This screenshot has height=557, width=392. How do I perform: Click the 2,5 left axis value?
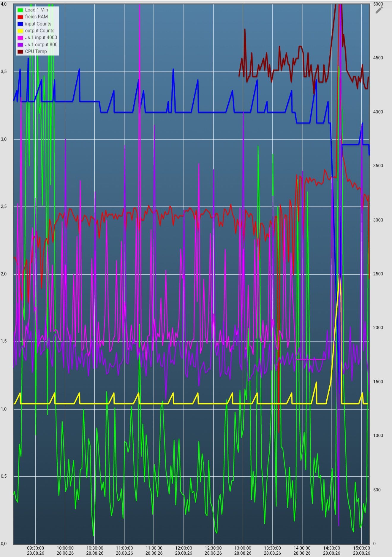tap(4, 206)
